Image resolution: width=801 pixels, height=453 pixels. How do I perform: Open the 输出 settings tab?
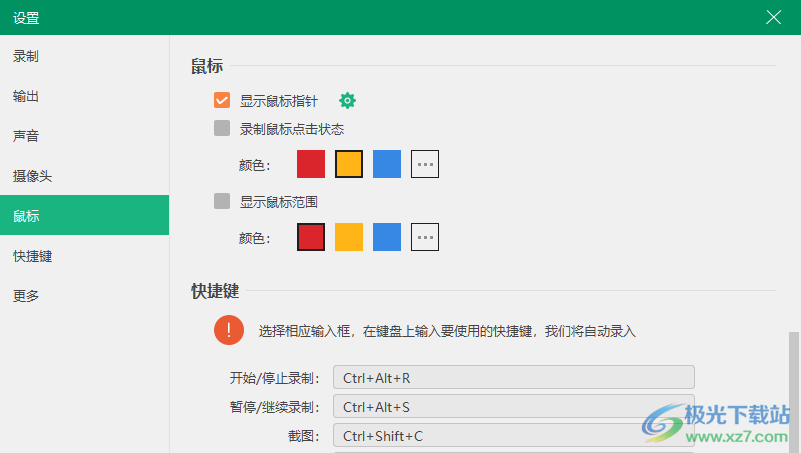pyautogui.click(x=84, y=96)
